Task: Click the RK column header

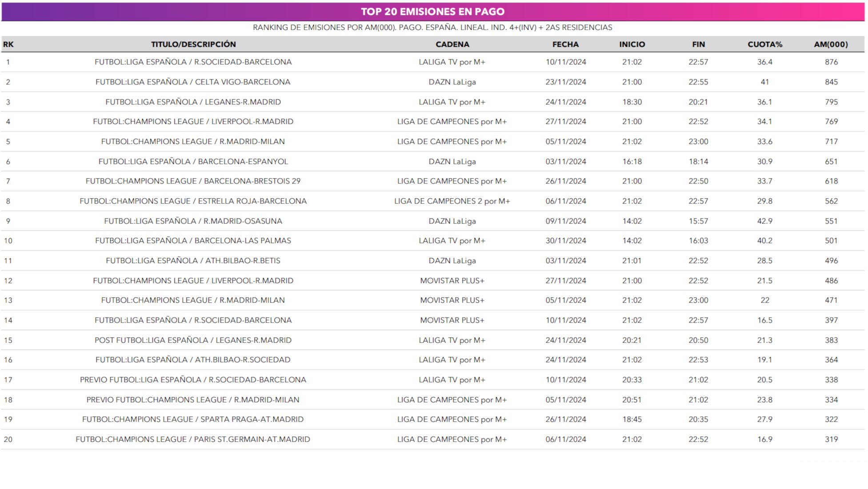Action: click(x=8, y=44)
